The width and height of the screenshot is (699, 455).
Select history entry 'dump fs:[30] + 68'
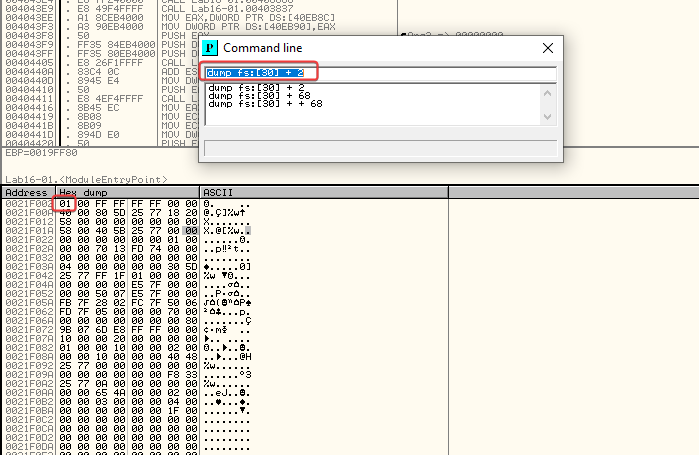[x=259, y=95]
